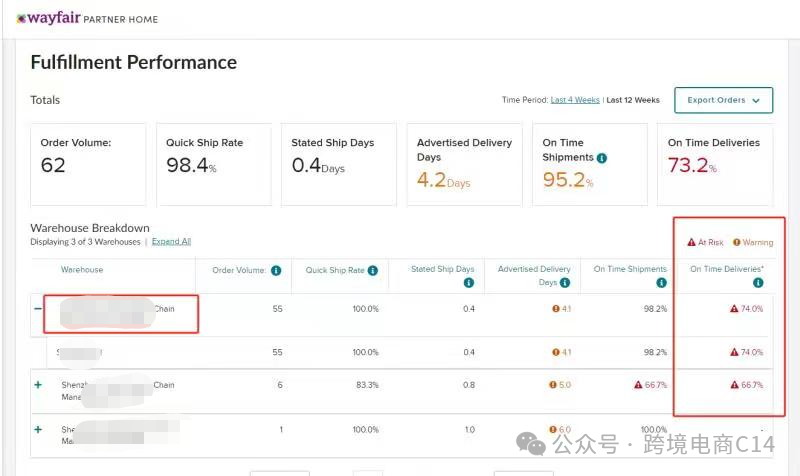Select the Last 12 Weeks time period
The height and width of the screenshot is (476, 800).
633,100
